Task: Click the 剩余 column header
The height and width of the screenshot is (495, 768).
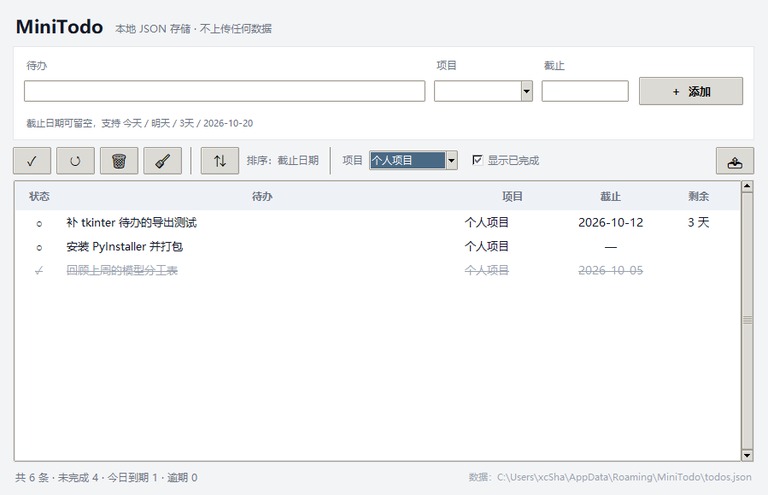Action: 698,196
